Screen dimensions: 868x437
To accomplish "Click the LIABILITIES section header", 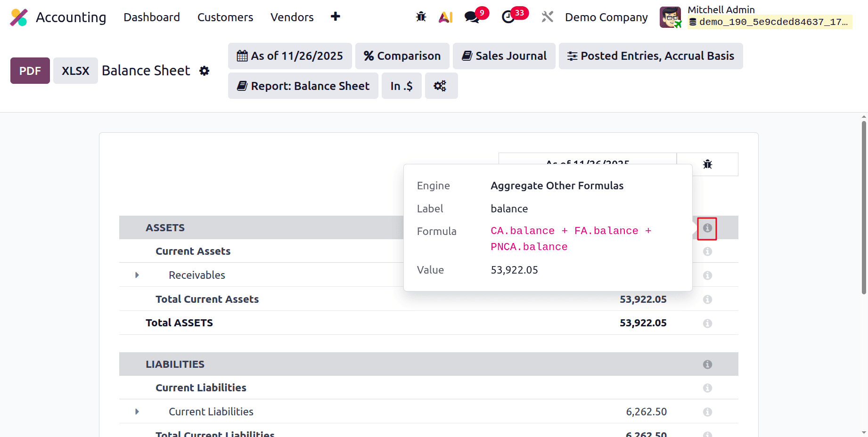I will pyautogui.click(x=175, y=364).
